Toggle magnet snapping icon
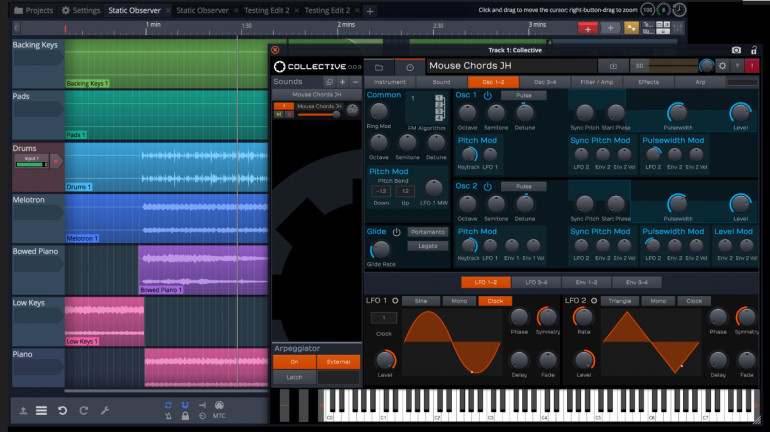This screenshot has width=770, height=432. [x=185, y=405]
